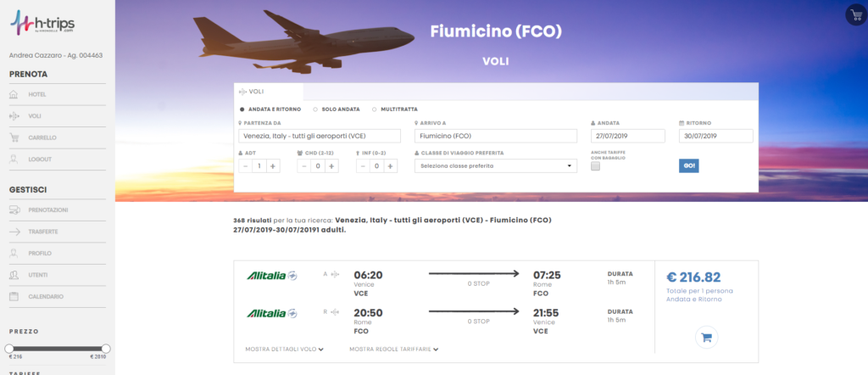Click the Partenza da input field
This screenshot has width=868, height=375.
pyautogui.click(x=320, y=136)
